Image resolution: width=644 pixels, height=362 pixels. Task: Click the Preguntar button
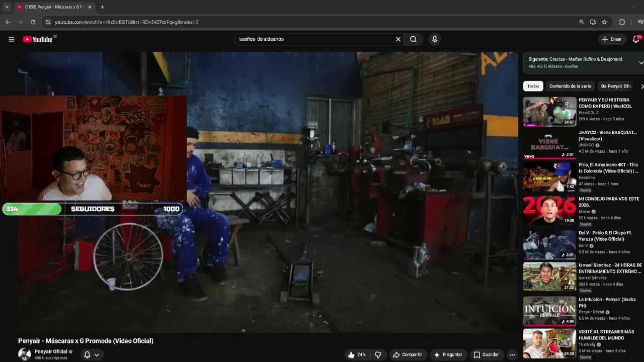[448, 354]
